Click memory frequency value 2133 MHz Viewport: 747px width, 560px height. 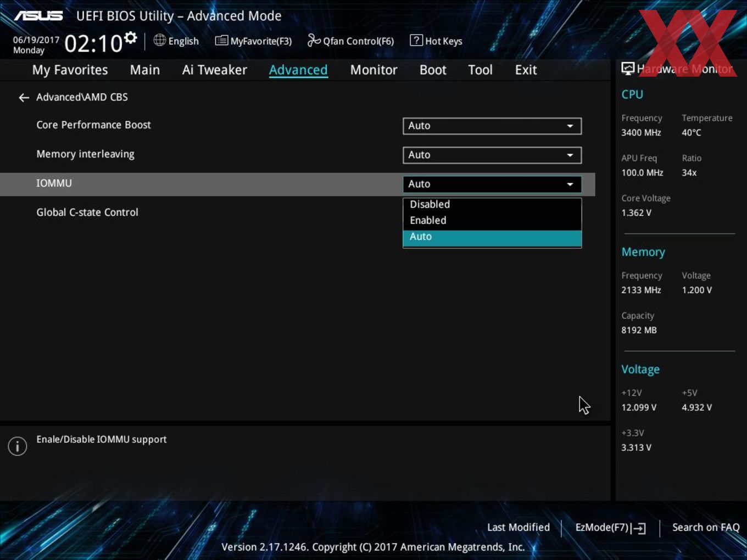click(641, 290)
